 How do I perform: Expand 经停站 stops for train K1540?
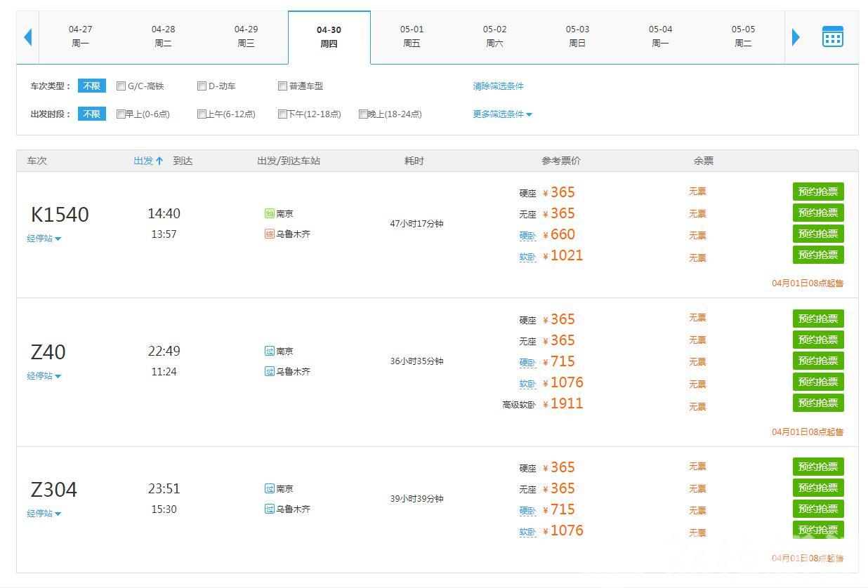[x=44, y=239]
